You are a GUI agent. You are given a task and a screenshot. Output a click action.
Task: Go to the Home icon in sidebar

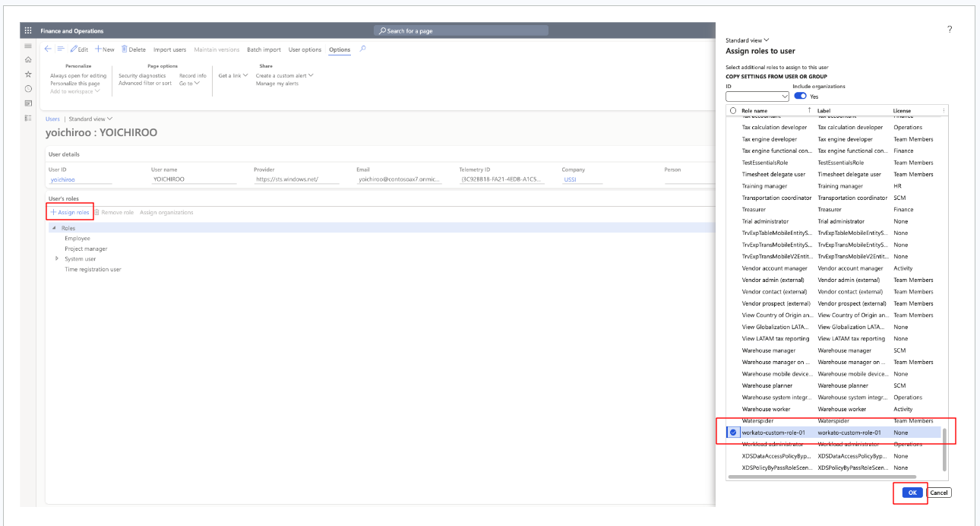(28, 60)
